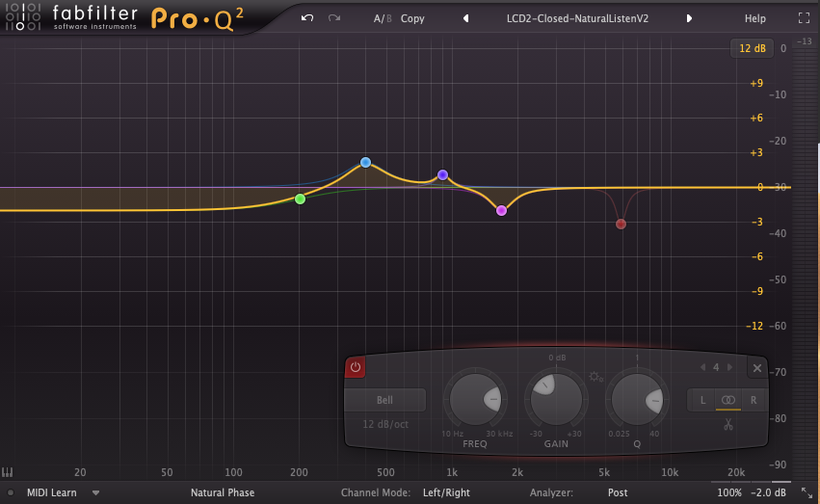
Task: Open the Natural Phase processing mode menu
Action: tap(223, 492)
